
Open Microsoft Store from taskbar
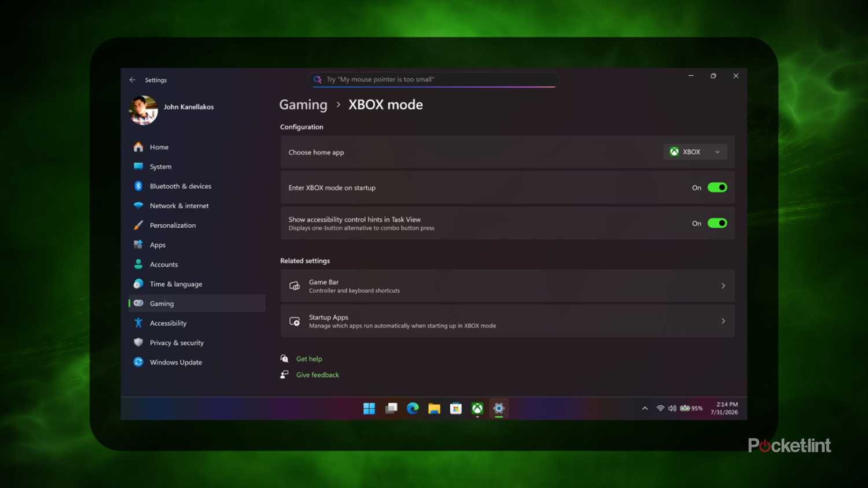tap(456, 409)
